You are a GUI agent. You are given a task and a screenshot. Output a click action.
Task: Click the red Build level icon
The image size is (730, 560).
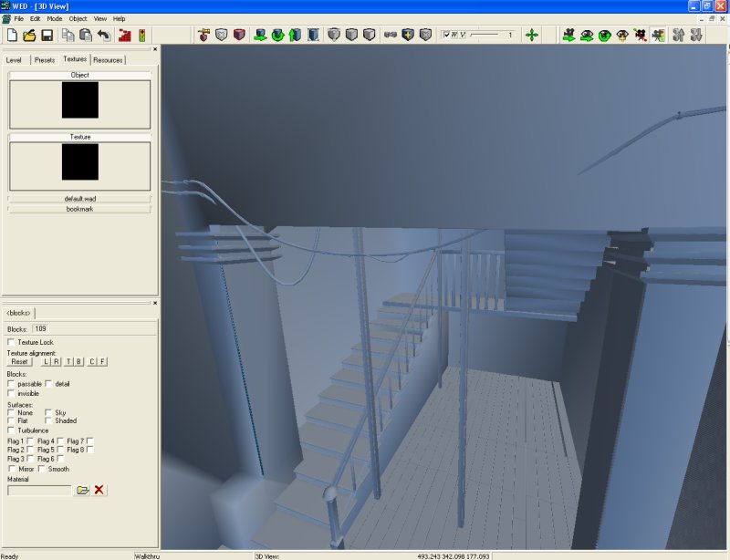pos(124,36)
